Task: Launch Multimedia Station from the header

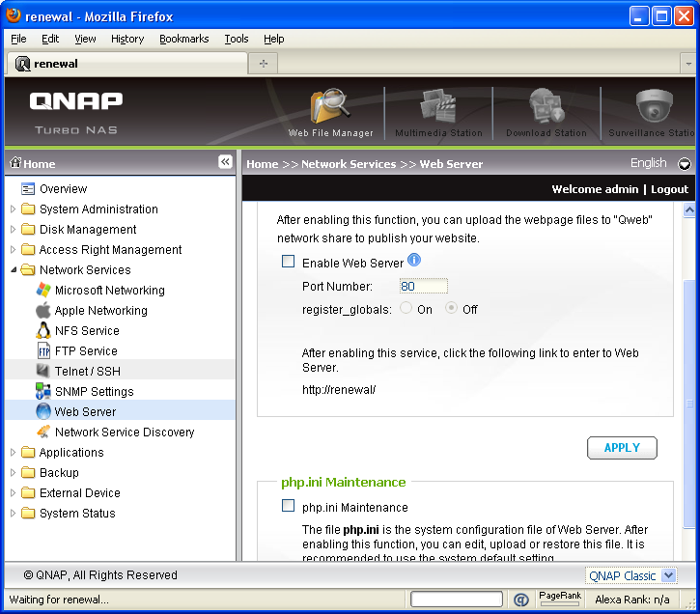Action: coord(438,108)
